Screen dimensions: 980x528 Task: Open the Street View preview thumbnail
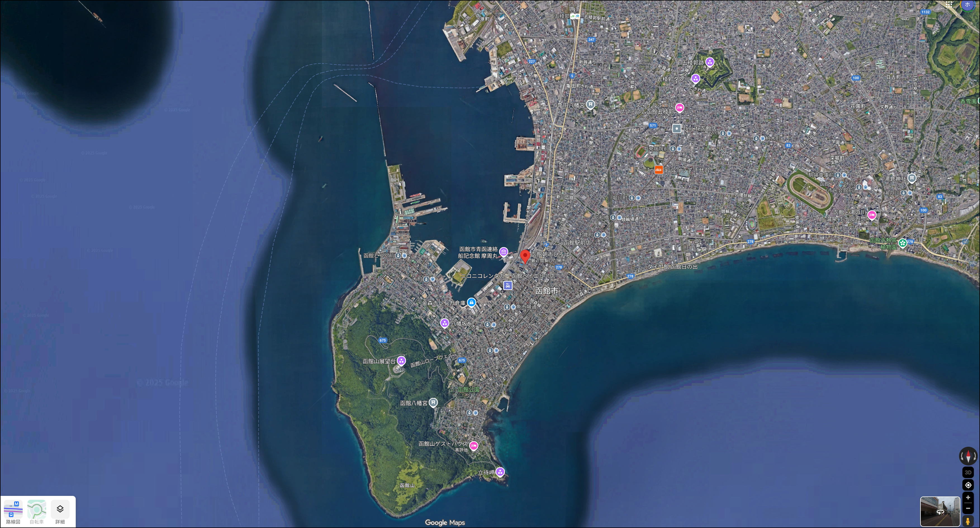point(940,511)
